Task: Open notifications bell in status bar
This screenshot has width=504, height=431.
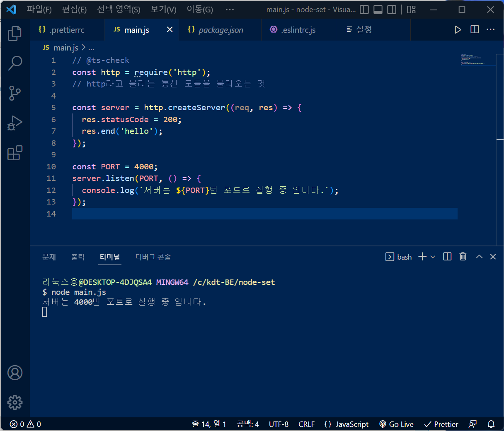Action: pos(491,424)
